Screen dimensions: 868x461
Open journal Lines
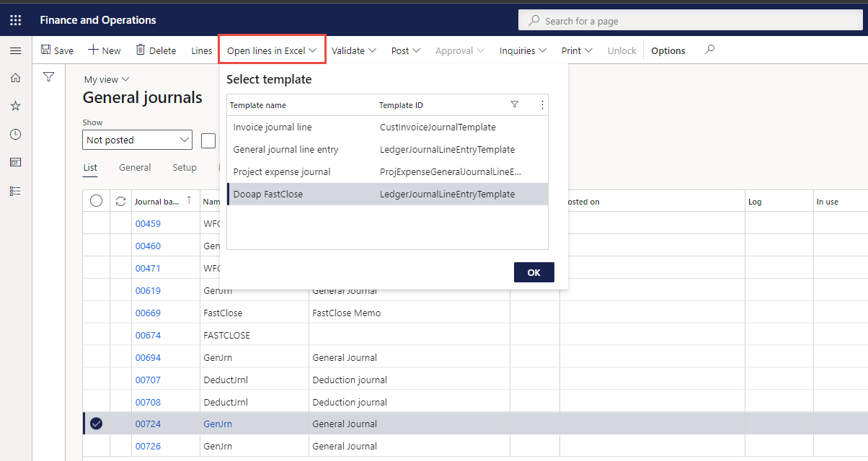202,50
